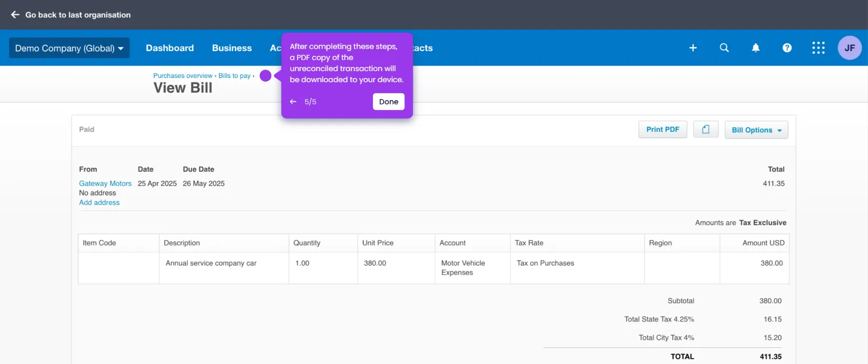Open the app launcher grid icon
Image resolution: width=868 pixels, height=364 pixels.
(x=818, y=48)
